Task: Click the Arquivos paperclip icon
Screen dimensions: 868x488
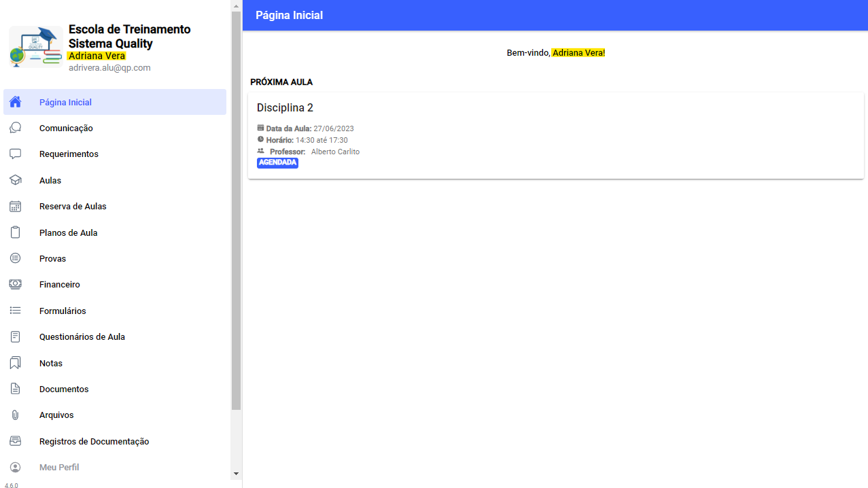Action: [x=15, y=415]
